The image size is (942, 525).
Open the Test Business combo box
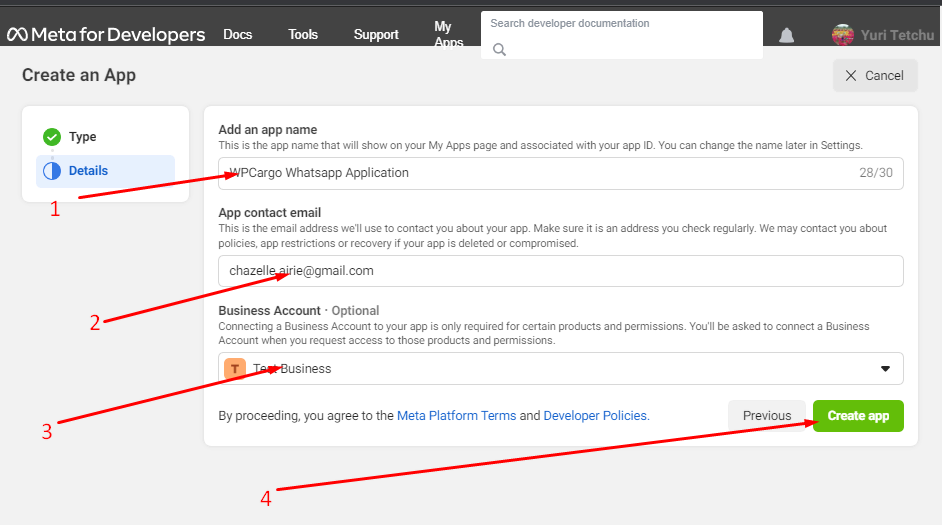(560, 369)
